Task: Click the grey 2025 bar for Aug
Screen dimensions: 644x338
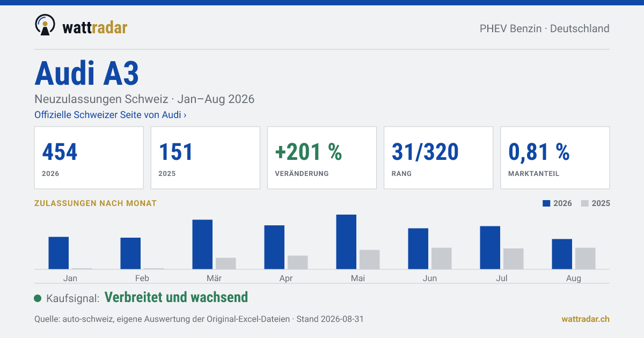Action: pos(586,259)
